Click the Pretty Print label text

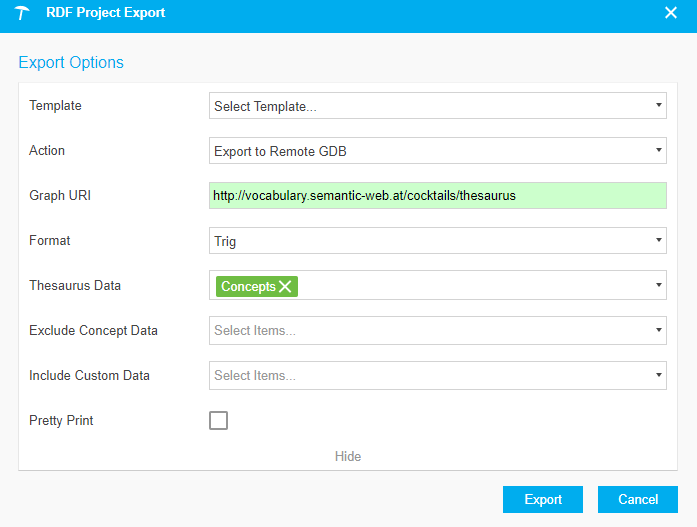coord(61,421)
